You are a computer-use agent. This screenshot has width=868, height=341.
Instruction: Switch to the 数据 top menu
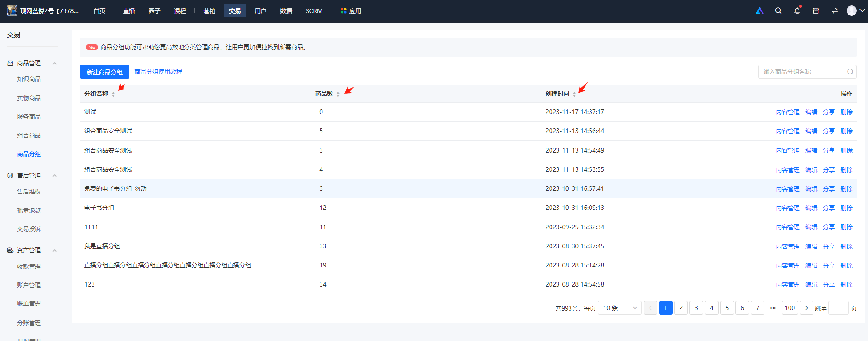click(x=286, y=10)
